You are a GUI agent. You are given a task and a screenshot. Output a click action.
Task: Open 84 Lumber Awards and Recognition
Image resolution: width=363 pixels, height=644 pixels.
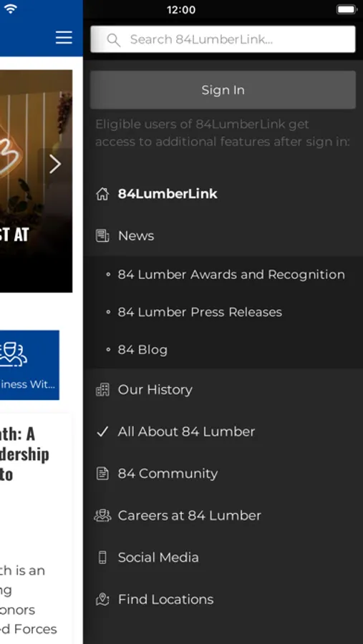pyautogui.click(x=231, y=275)
